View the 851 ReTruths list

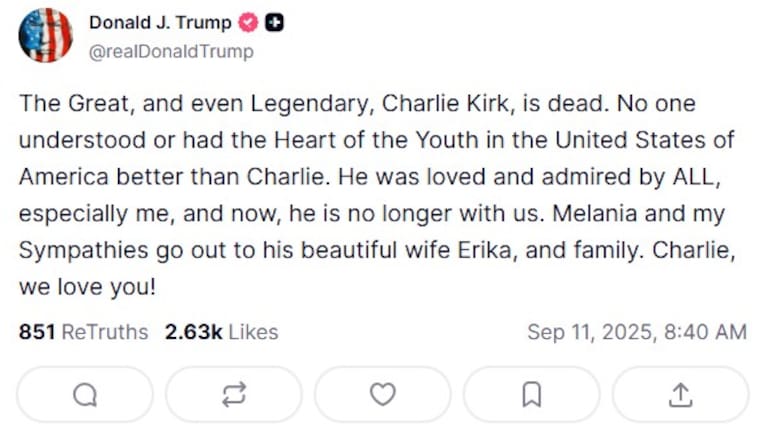83,332
